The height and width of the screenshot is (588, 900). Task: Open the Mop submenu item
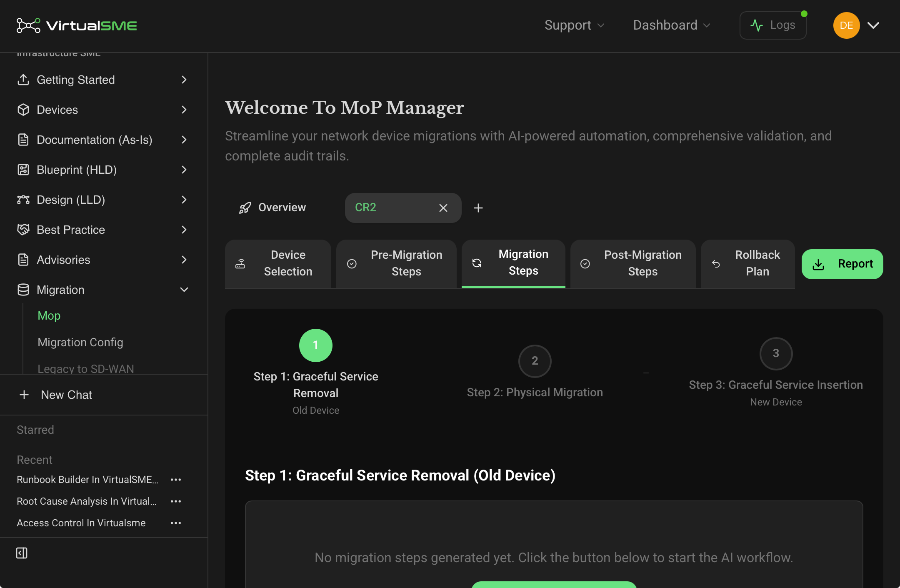tap(49, 315)
